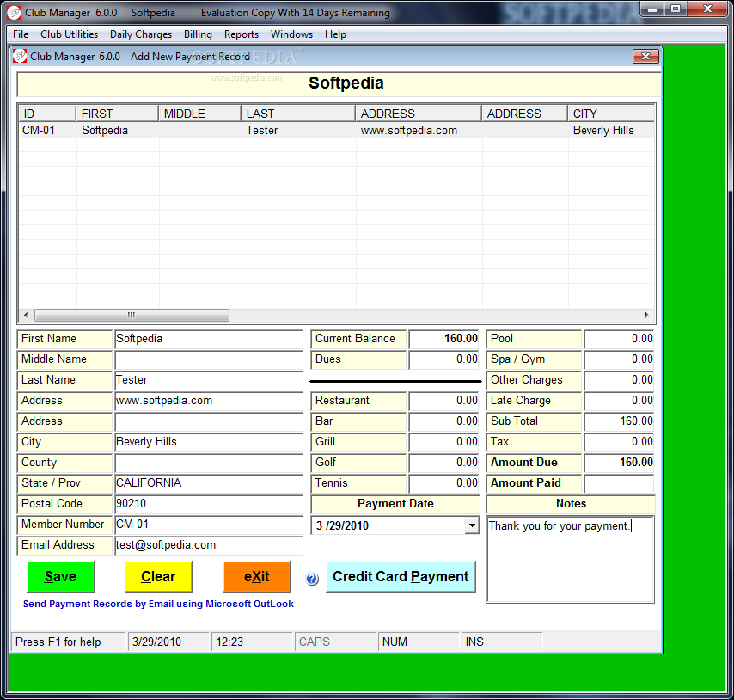The width and height of the screenshot is (734, 700).
Task: Click the Current Balance value 160.00
Action: coord(444,339)
